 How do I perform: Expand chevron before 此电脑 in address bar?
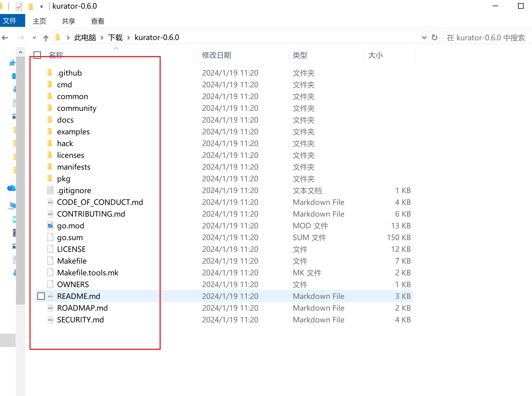click(x=68, y=38)
